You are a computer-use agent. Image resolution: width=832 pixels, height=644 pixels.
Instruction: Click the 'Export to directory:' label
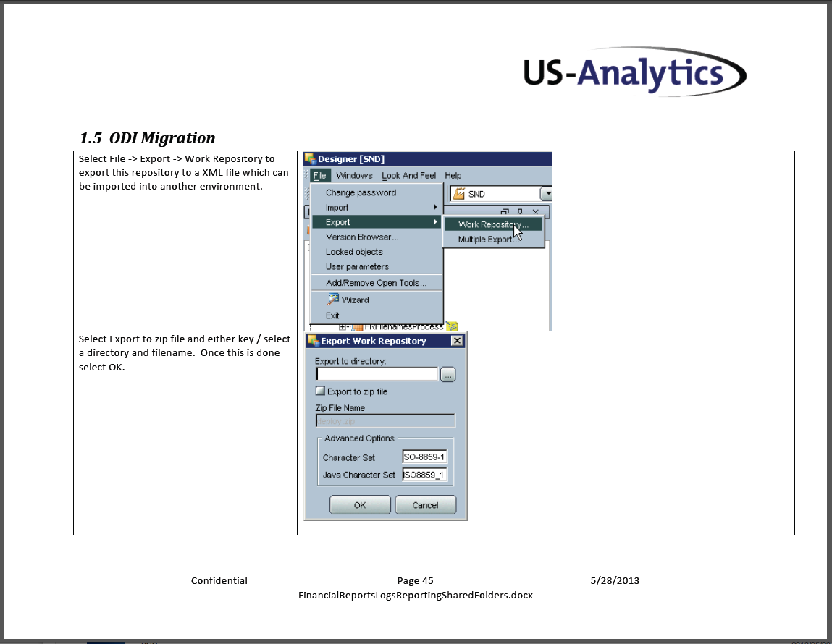pos(350,362)
